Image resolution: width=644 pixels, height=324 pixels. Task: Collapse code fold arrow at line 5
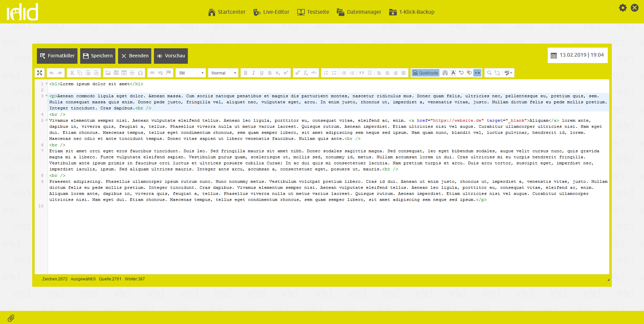pyautogui.click(x=47, y=120)
